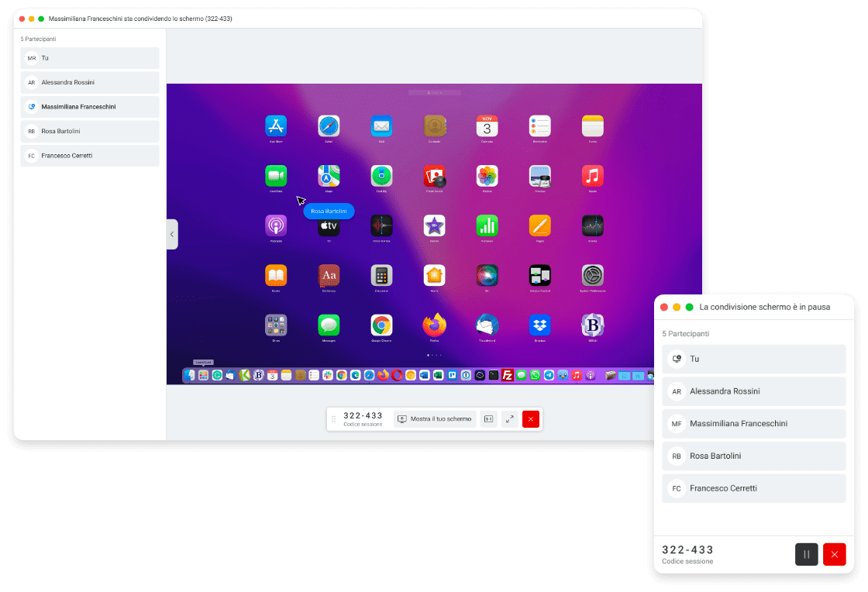Viewport: 868px width, 592px height.
Task: Launch the Apple TV app
Action: (329, 225)
